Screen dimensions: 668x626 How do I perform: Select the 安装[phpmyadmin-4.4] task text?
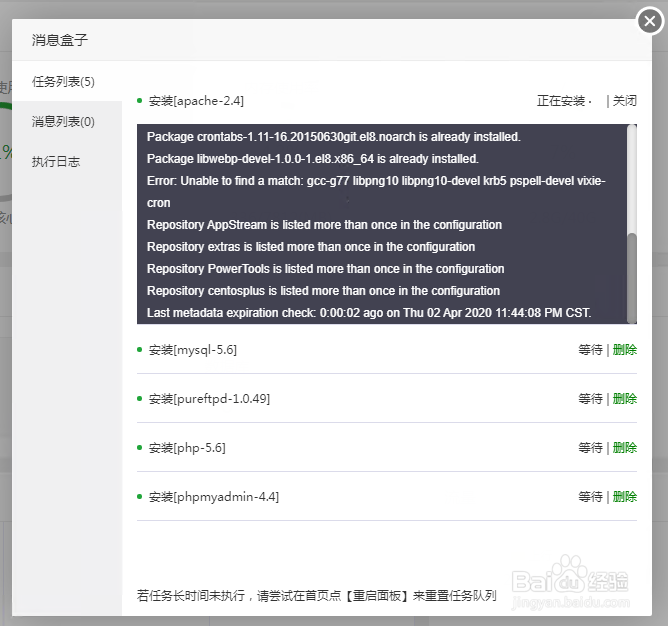point(214,497)
